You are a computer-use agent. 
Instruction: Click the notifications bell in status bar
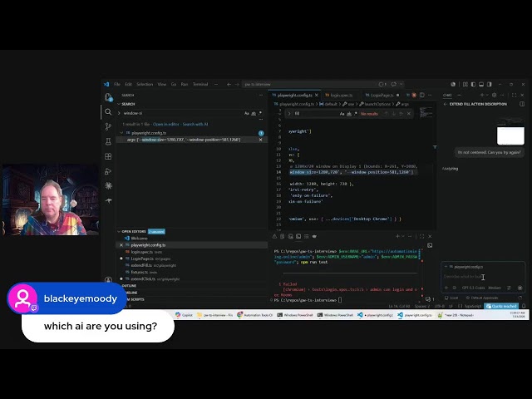coord(524,306)
